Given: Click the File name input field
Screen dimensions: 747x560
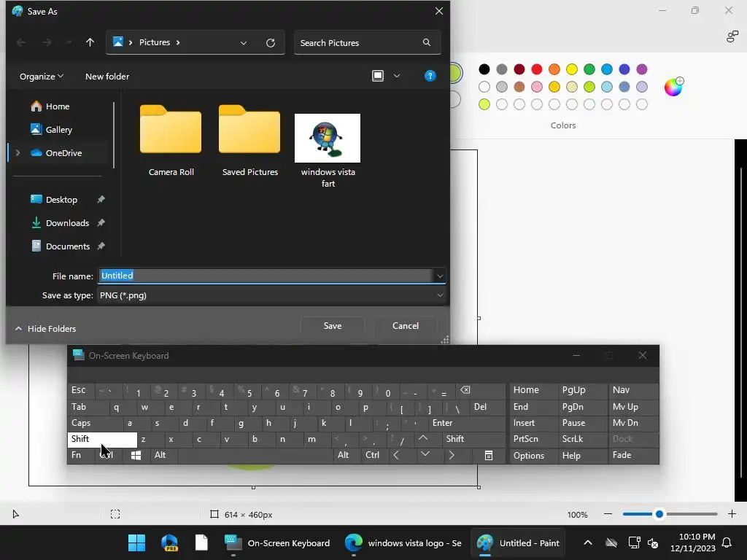Looking at the screenshot, I should coord(266,276).
